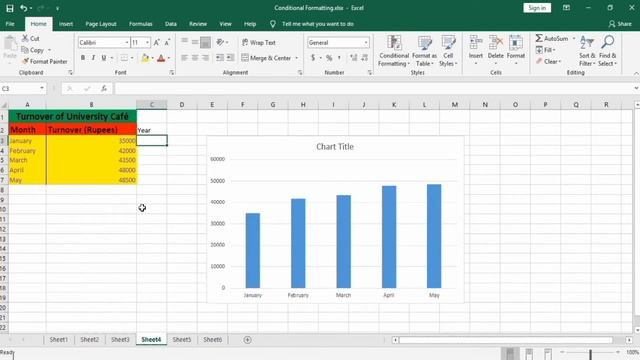The image size is (640, 360).
Task: Switch to Page Layout view in status bar
Action: [529, 353]
